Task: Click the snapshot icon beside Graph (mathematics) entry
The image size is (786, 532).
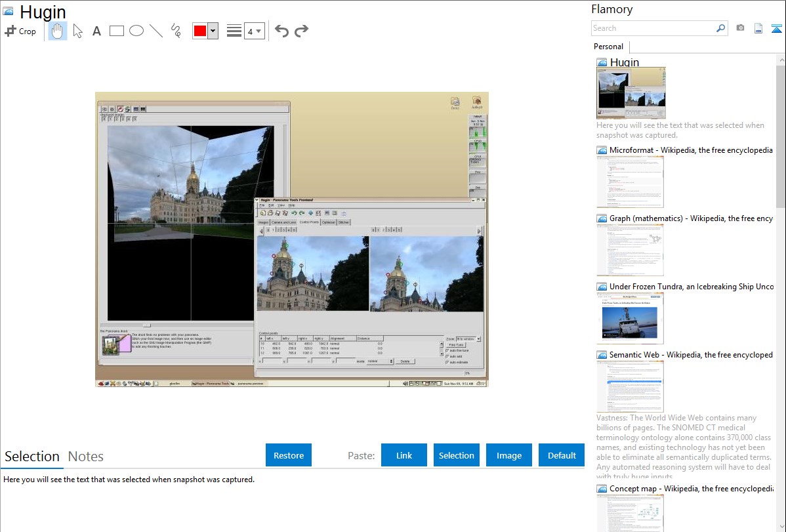Action: point(602,218)
